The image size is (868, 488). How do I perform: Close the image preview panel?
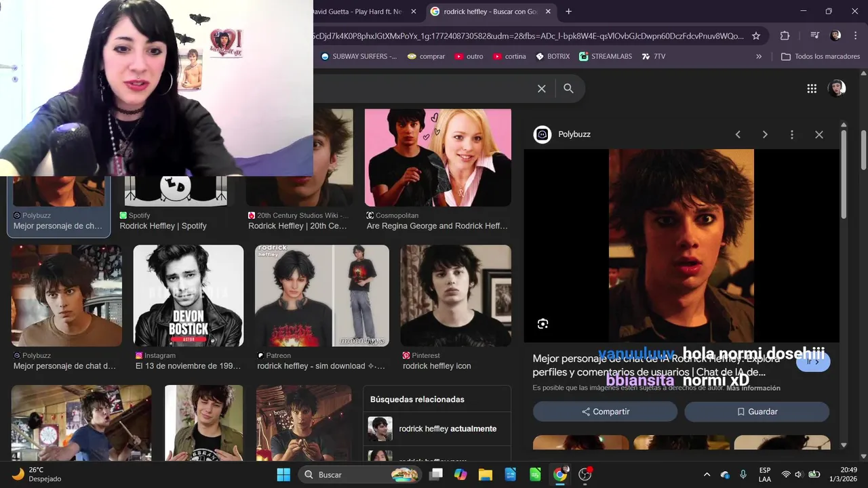(818, 134)
